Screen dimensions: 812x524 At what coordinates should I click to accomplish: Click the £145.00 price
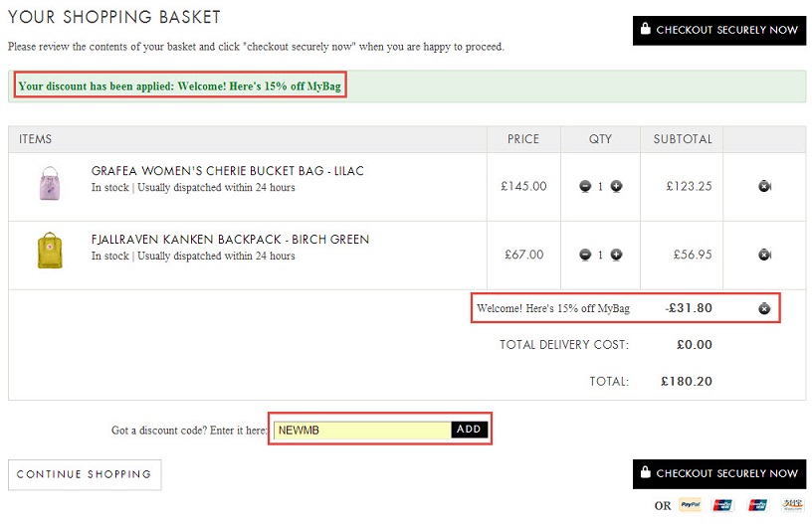pyautogui.click(x=523, y=186)
